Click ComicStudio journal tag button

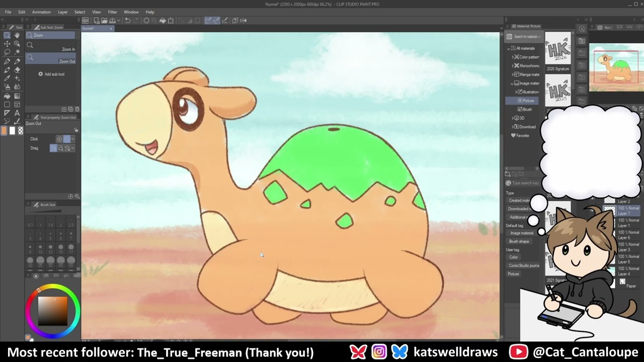click(x=523, y=265)
